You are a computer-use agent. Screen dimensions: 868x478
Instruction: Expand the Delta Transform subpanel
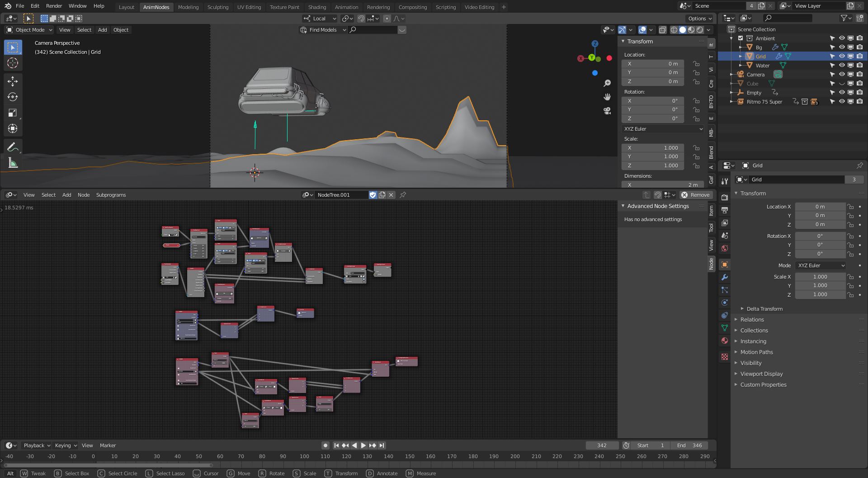point(764,309)
